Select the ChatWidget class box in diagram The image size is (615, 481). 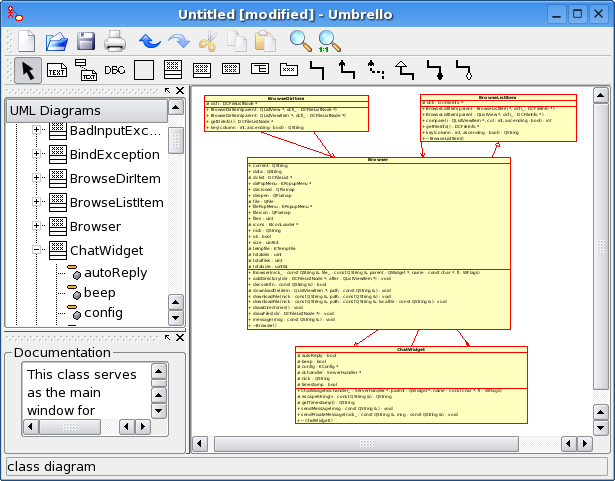[411, 385]
